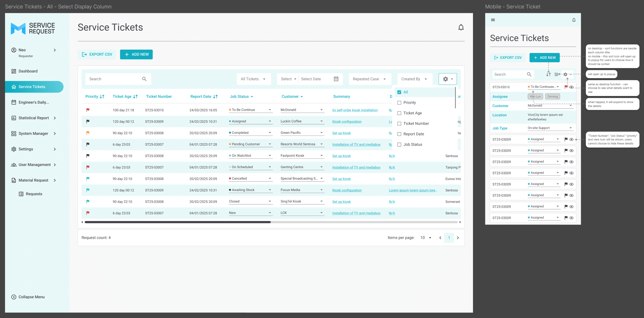
Task: Click the notification bell on mobile view
Action: [574, 20]
